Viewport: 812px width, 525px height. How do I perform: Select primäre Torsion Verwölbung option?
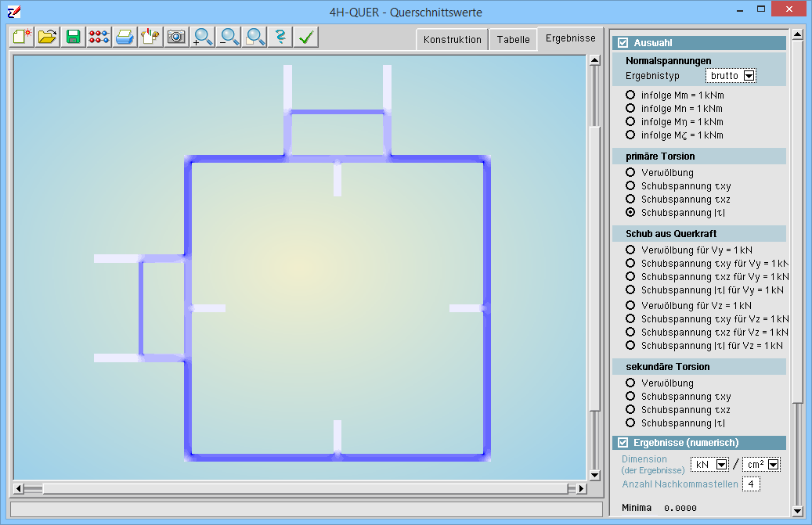(x=630, y=172)
